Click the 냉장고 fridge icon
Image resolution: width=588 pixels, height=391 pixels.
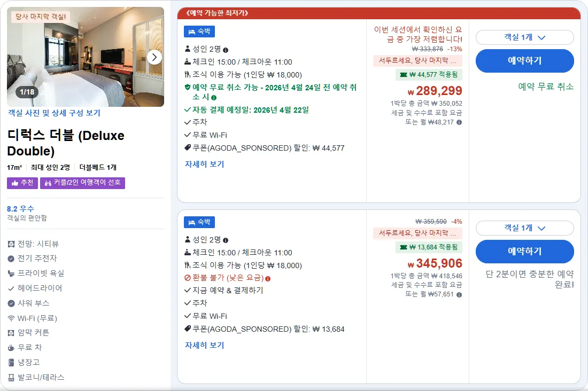click(11, 363)
